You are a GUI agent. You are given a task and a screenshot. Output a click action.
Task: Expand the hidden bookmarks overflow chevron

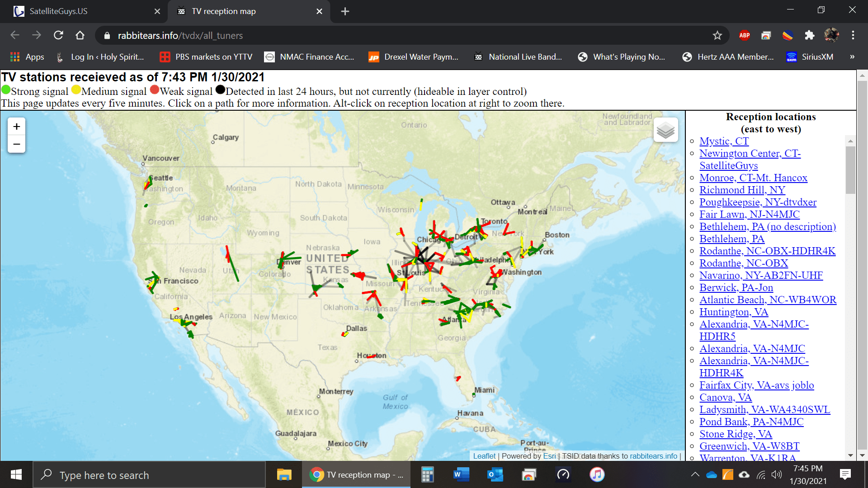[852, 57]
